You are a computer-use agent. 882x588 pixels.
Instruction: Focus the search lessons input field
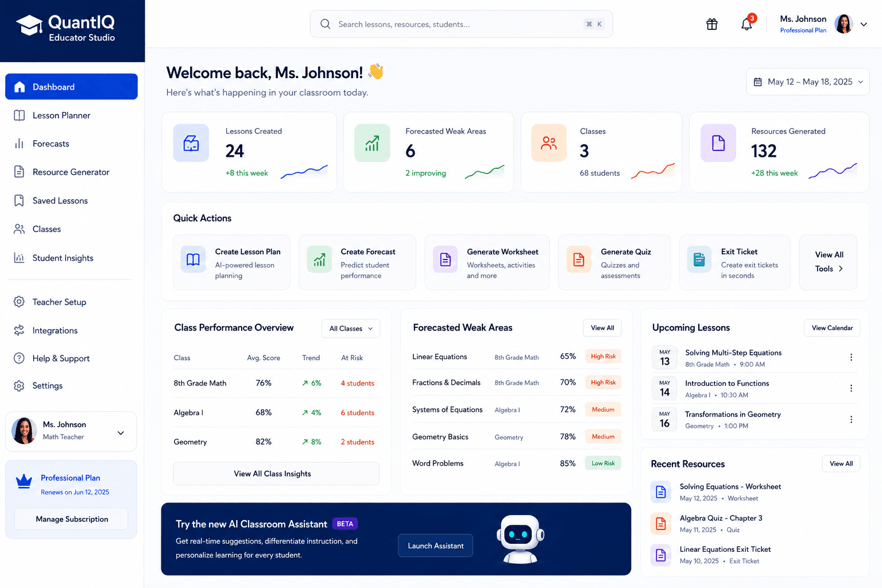click(461, 24)
